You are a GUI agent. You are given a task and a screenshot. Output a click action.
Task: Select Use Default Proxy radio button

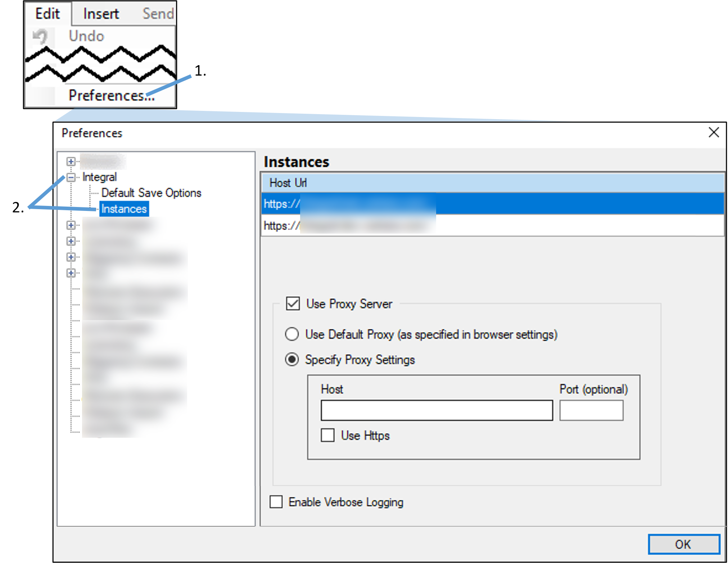pyautogui.click(x=292, y=334)
